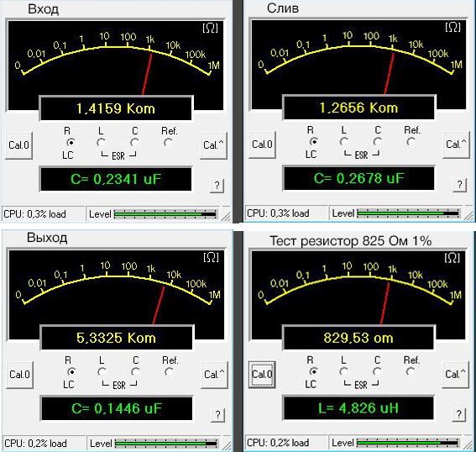Open help question mark in Вход panel
476x452 pixels.
217,186
